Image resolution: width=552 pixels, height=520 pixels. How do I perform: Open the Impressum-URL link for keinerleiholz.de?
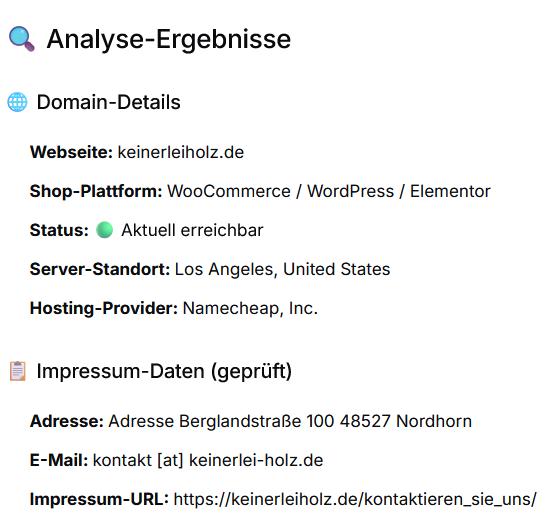point(355,499)
